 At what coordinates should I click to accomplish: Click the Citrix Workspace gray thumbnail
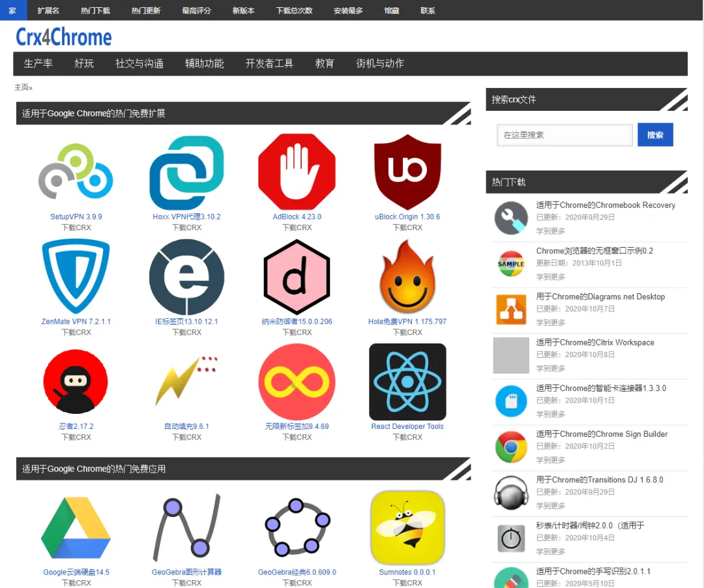coord(511,355)
